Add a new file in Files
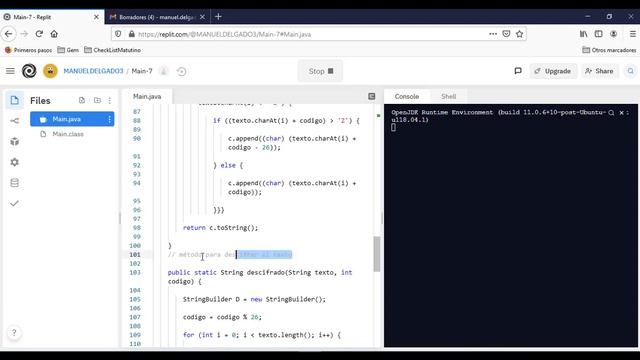 82,100
